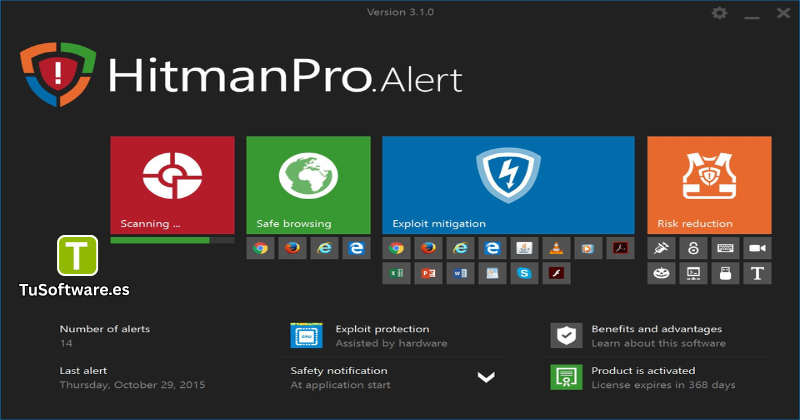
Task: Close the HitmanPro.Alert window
Action: pyautogui.click(x=784, y=13)
